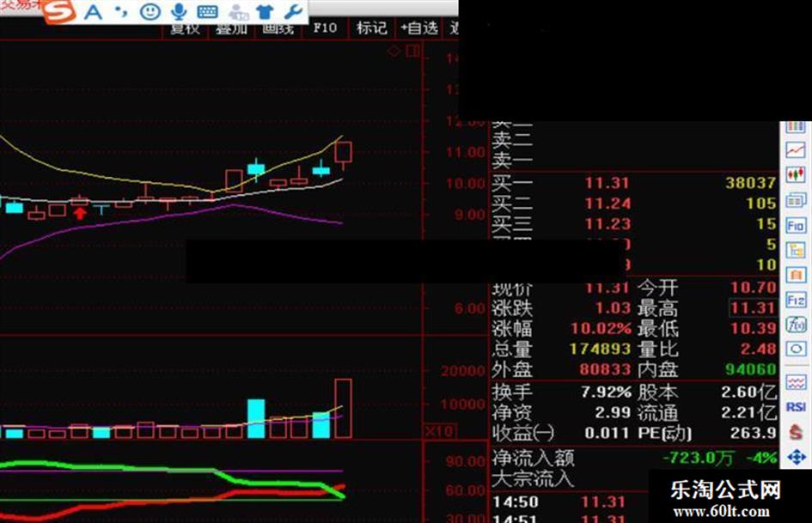This screenshot has width=812, height=523.
Task: Click 买一 volume 38037
Action: click(x=750, y=183)
